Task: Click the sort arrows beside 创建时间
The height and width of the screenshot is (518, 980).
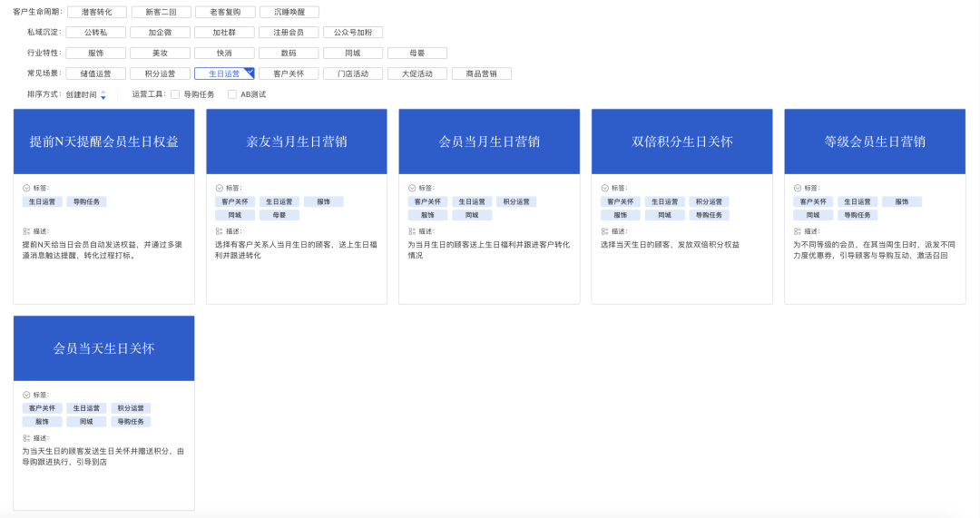Action: 103,95
